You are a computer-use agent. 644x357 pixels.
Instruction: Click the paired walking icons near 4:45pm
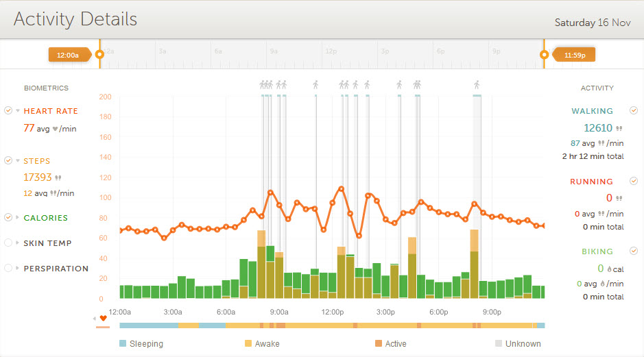point(417,85)
